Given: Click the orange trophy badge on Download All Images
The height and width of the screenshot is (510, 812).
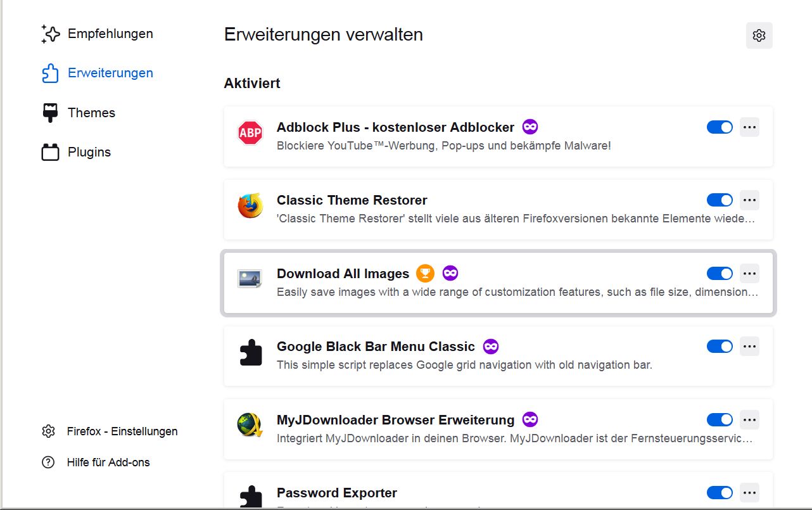Looking at the screenshot, I should coord(425,274).
